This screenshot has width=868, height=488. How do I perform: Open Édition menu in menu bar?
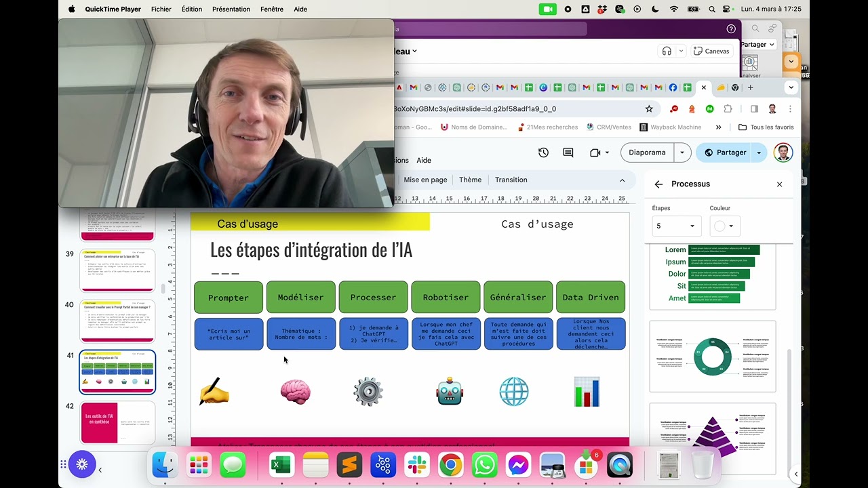tap(192, 9)
